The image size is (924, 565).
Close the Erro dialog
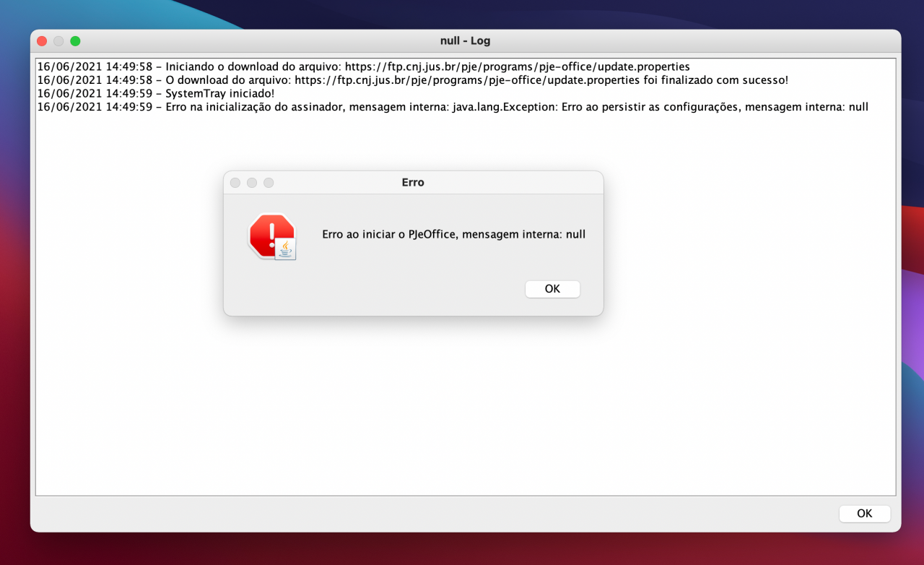[x=235, y=183]
